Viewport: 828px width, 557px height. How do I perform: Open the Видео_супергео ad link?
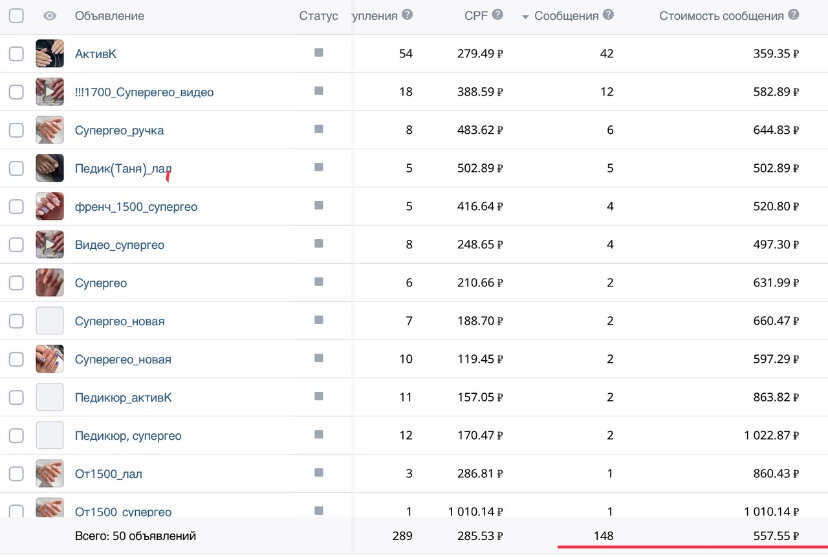click(119, 245)
